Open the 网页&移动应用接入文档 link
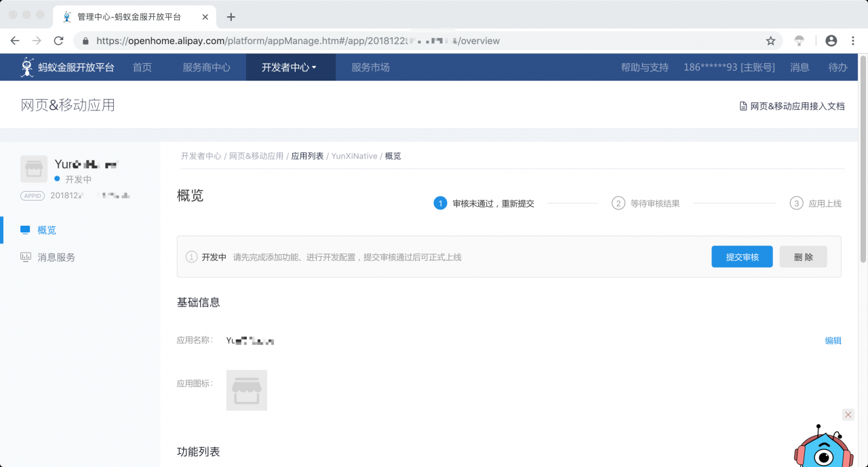The image size is (868, 467). click(x=797, y=106)
